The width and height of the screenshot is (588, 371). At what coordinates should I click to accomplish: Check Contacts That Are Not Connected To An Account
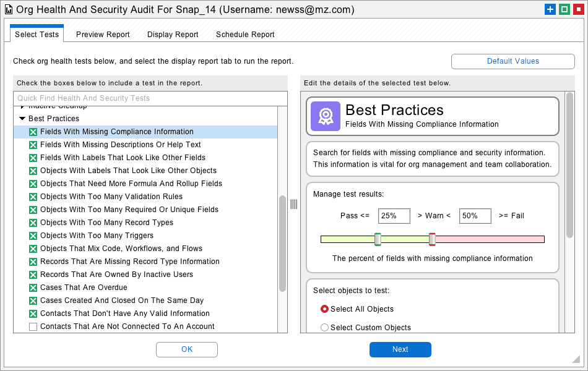(33, 326)
